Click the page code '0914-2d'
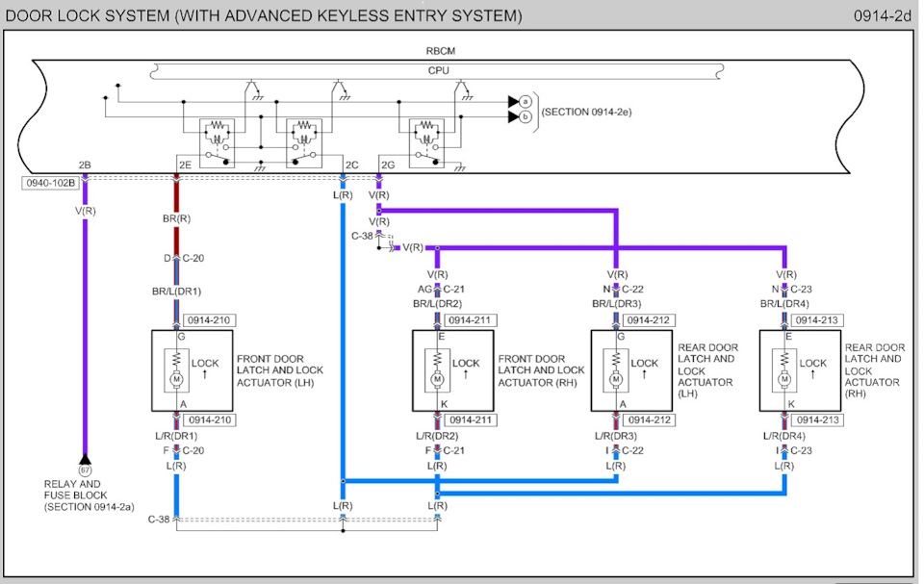Viewport: 924px width, 584px height. (x=883, y=16)
